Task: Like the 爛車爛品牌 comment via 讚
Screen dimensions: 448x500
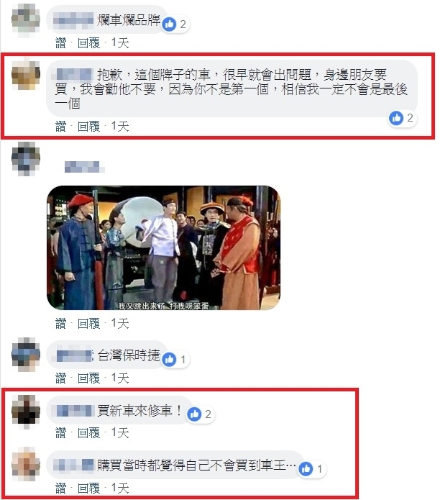Action: pyautogui.click(x=60, y=43)
